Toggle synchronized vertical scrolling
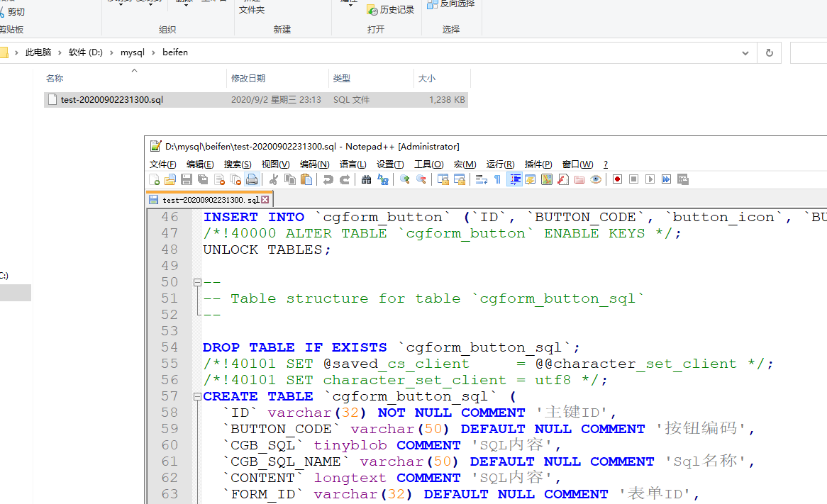The width and height of the screenshot is (827, 504). (443, 180)
